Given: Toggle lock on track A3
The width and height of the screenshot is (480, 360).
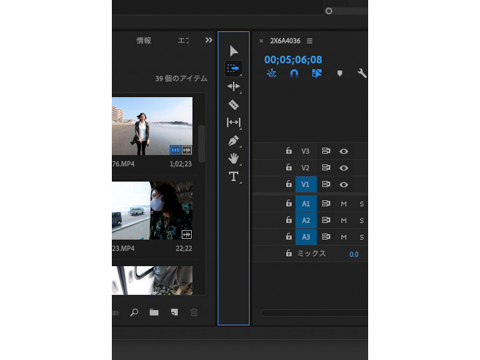Looking at the screenshot, I should click(x=289, y=237).
